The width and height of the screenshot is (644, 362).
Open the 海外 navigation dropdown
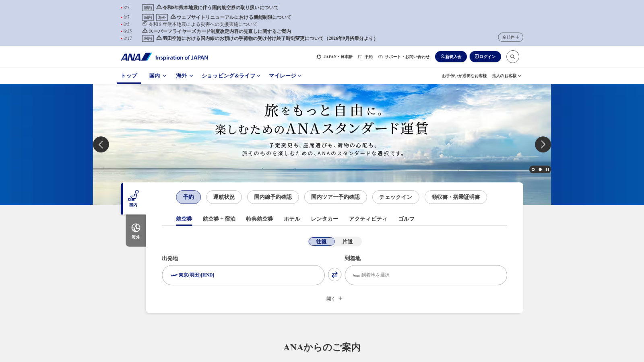184,76
